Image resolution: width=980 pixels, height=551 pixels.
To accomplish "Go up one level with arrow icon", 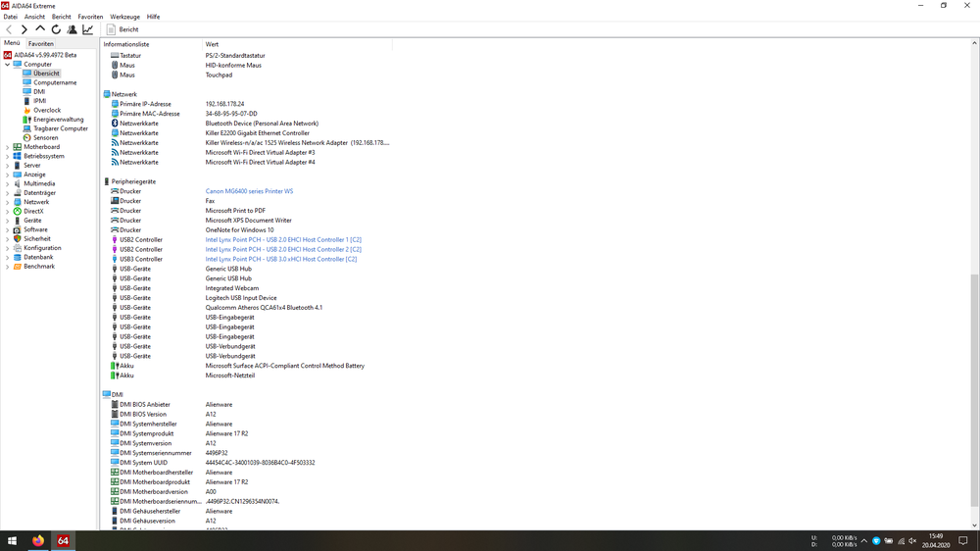I will [40, 29].
